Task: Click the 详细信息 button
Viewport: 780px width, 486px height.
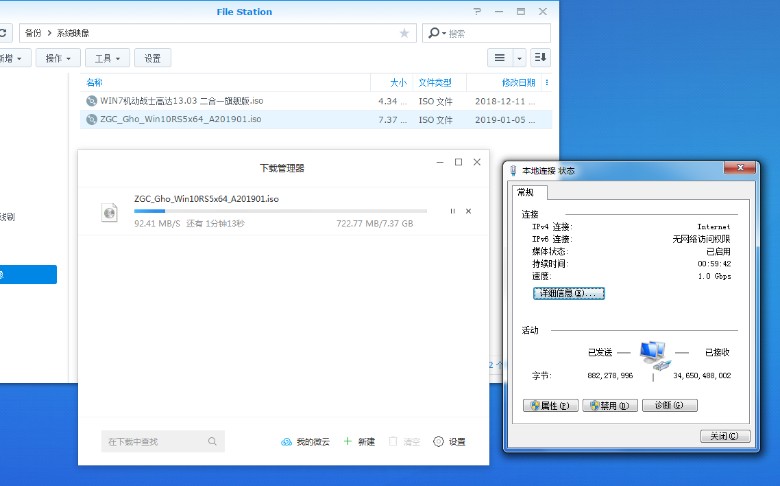Action: point(569,293)
